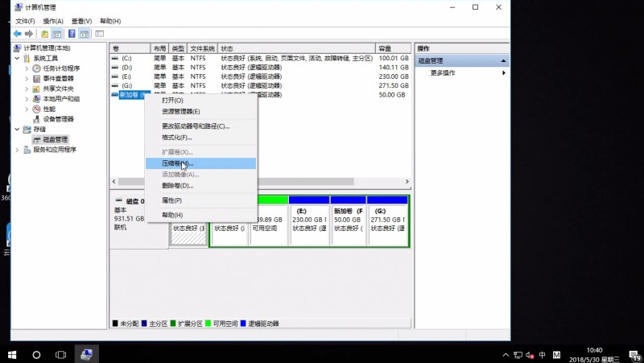
Task: Click the Forward arrow toolbar icon
Action: (29, 34)
